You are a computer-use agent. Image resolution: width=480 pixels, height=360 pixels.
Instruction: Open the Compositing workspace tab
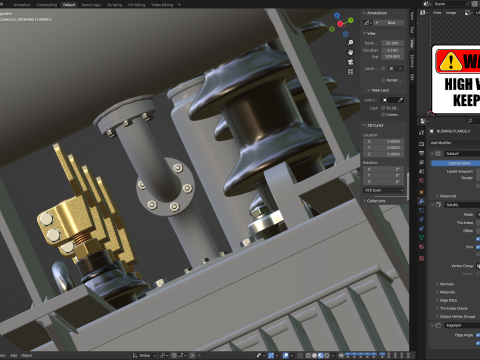click(46, 5)
